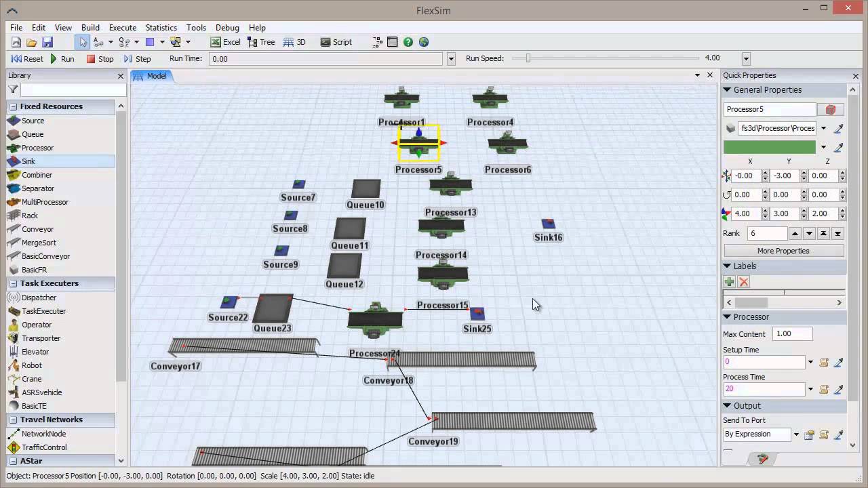Collapse the Processor properties section
The height and width of the screenshot is (488, 868).
[727, 317]
